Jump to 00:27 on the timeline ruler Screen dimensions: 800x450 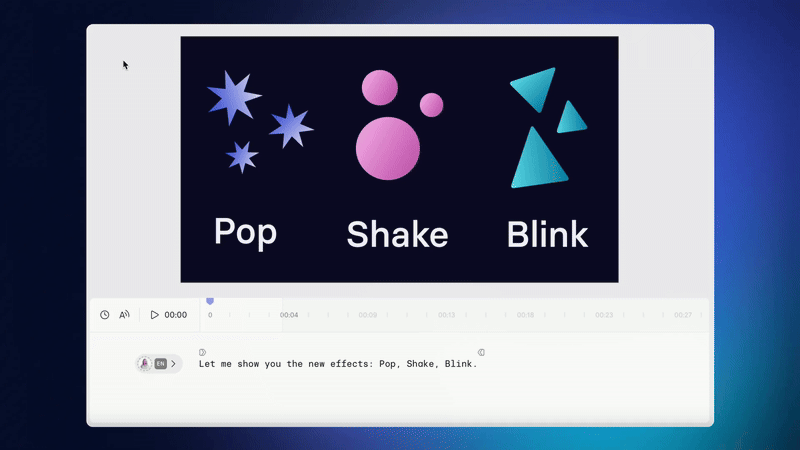point(683,315)
